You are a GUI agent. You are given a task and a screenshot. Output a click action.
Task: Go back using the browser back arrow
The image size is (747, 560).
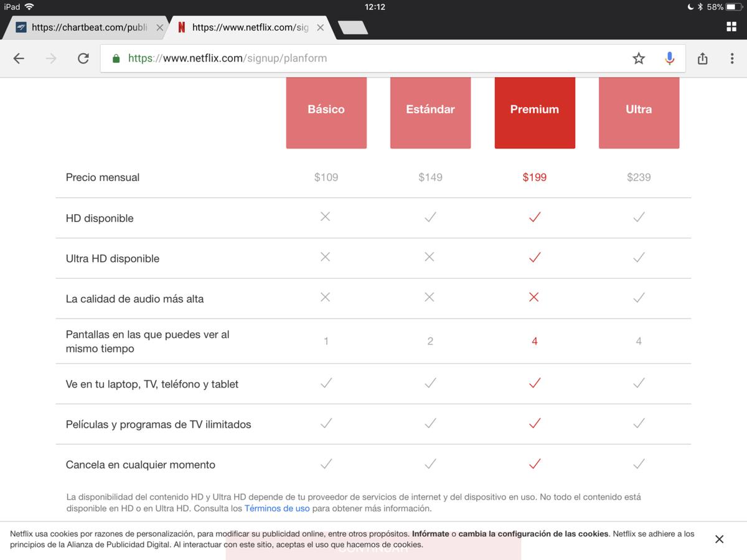tap(19, 58)
